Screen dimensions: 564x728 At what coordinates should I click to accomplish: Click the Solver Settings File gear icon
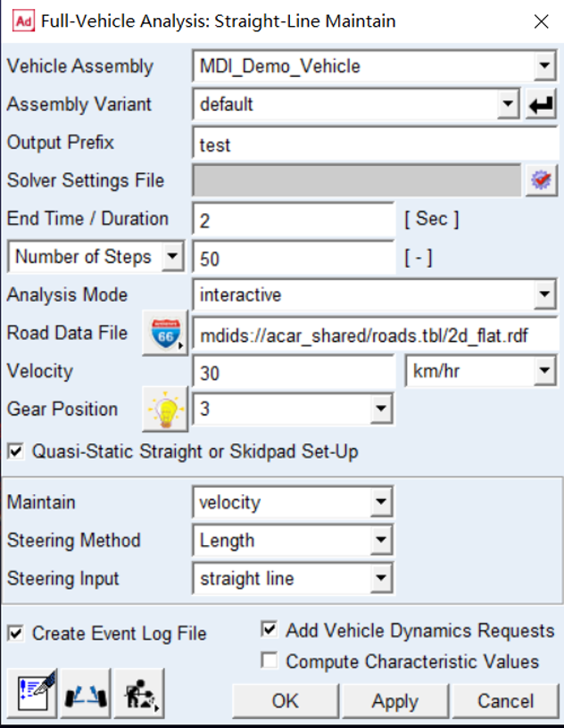tap(541, 180)
